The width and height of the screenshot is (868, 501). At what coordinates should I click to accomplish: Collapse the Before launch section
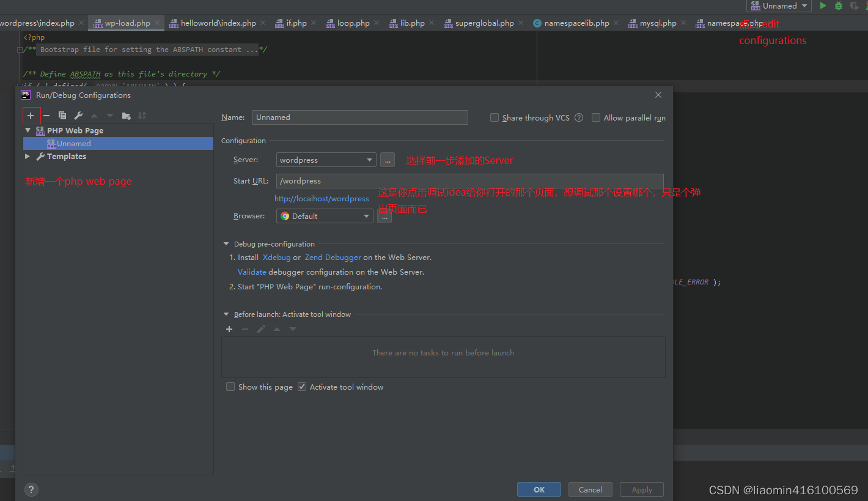(226, 314)
